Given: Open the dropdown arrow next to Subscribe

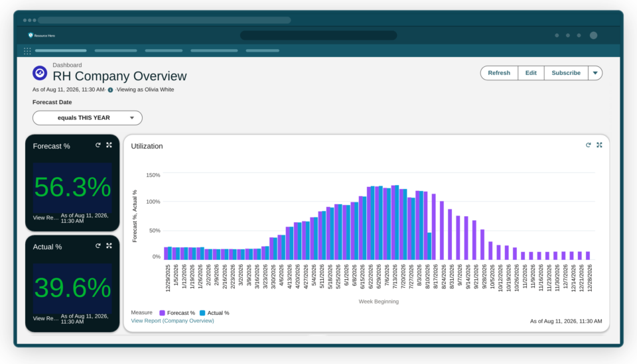Looking at the screenshot, I should pyautogui.click(x=595, y=73).
